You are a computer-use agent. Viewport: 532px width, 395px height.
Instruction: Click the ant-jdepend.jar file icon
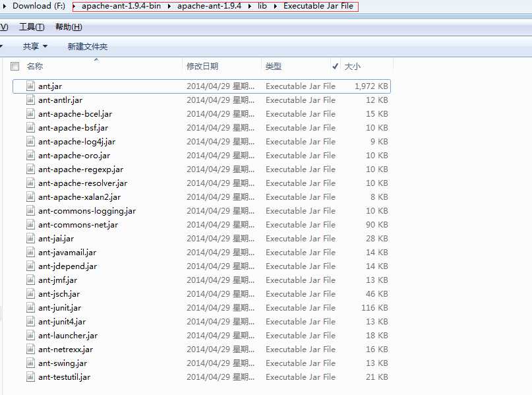click(x=30, y=266)
